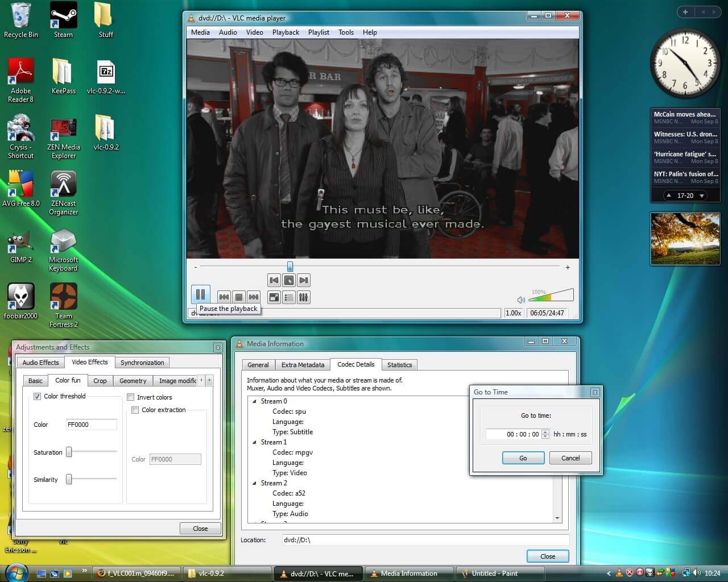
Task: Toggle fullscreen video with the fullscreen icon
Action: 274,297
